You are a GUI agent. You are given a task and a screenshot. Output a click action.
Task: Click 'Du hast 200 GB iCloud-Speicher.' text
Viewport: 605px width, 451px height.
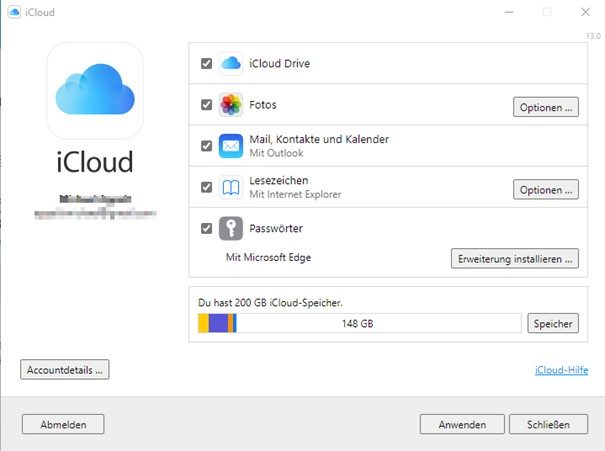[270, 302]
